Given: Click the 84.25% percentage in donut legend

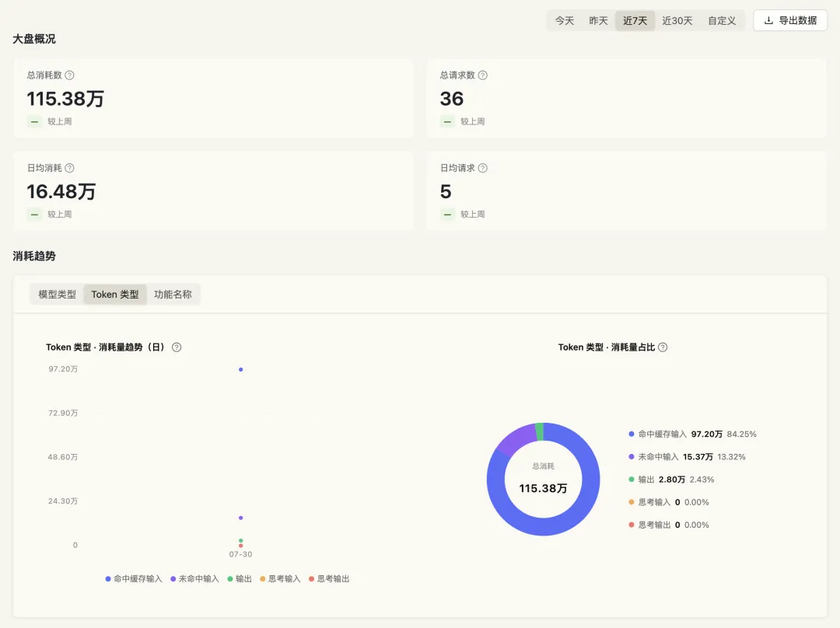Looking at the screenshot, I should (742, 434).
